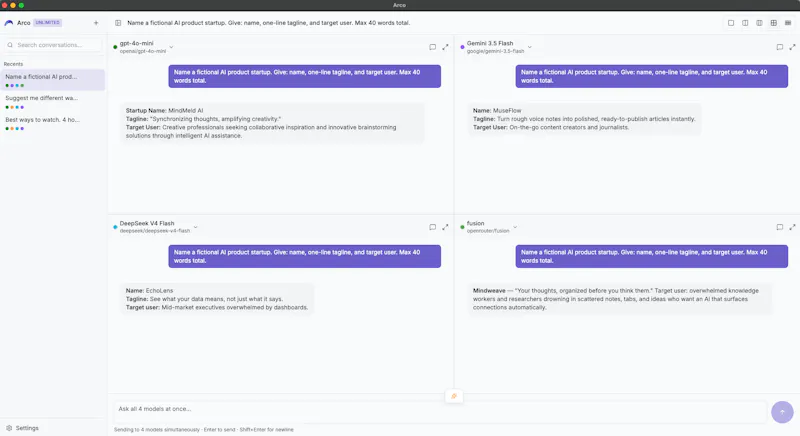Select the four-pane grid layout
The width and height of the screenshot is (800, 436).
click(773, 23)
